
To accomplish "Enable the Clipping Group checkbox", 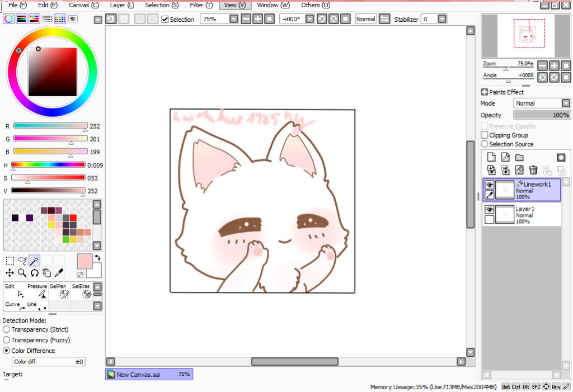I will tap(485, 135).
